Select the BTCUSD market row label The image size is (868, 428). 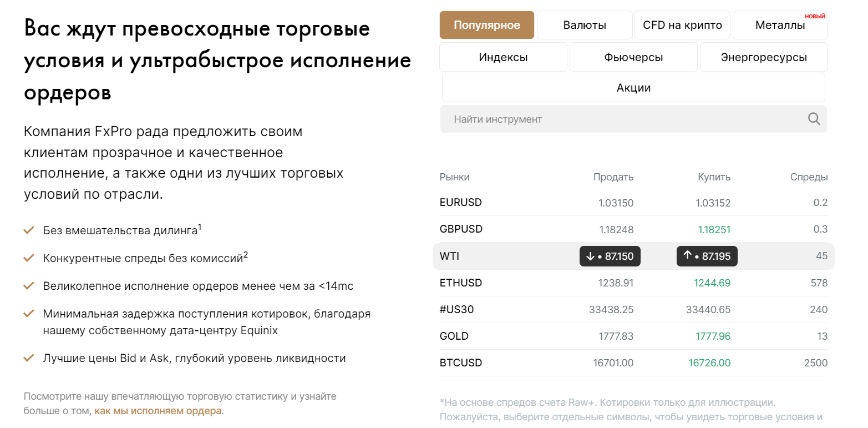pyautogui.click(x=461, y=363)
